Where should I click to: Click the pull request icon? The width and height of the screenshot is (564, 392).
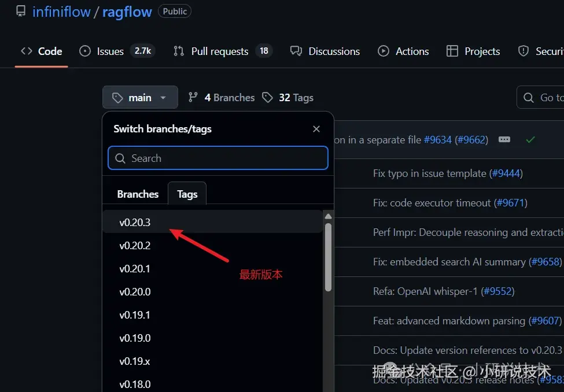click(179, 51)
